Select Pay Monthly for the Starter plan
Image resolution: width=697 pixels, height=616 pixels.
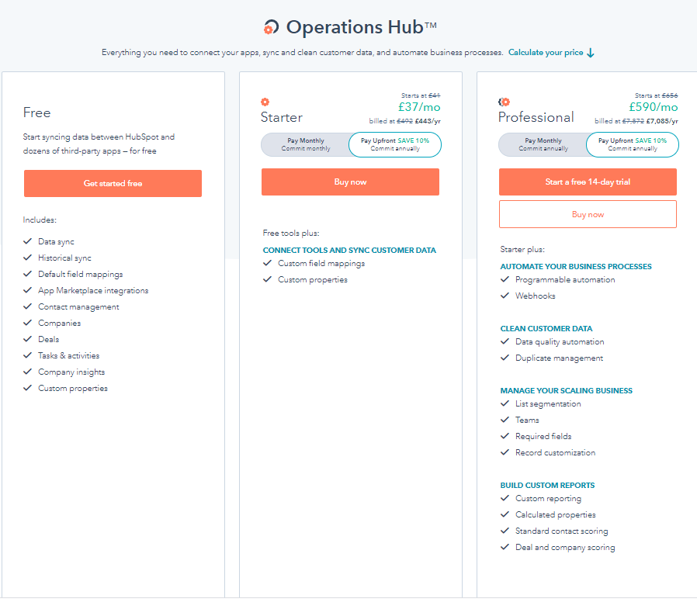[x=306, y=144]
